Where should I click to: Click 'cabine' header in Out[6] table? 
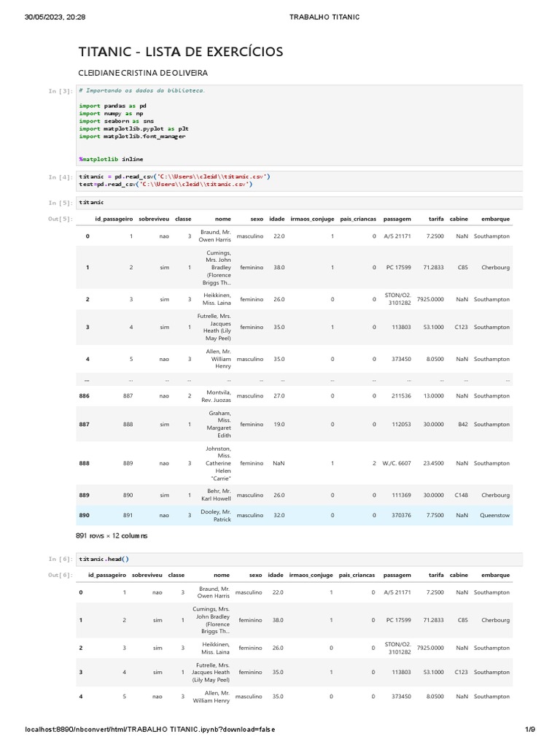click(459, 576)
